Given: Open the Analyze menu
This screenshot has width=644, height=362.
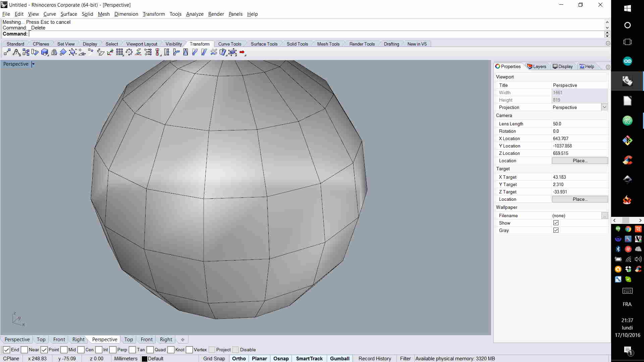Looking at the screenshot, I should (x=195, y=14).
